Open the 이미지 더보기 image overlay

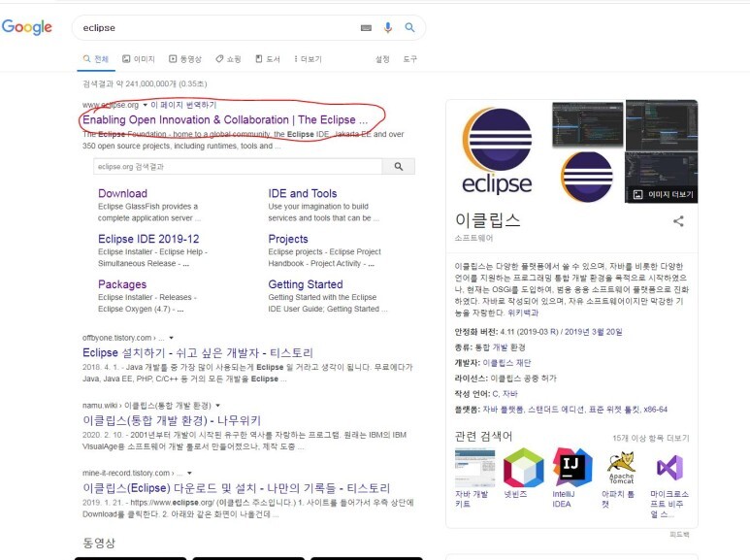[x=663, y=194]
